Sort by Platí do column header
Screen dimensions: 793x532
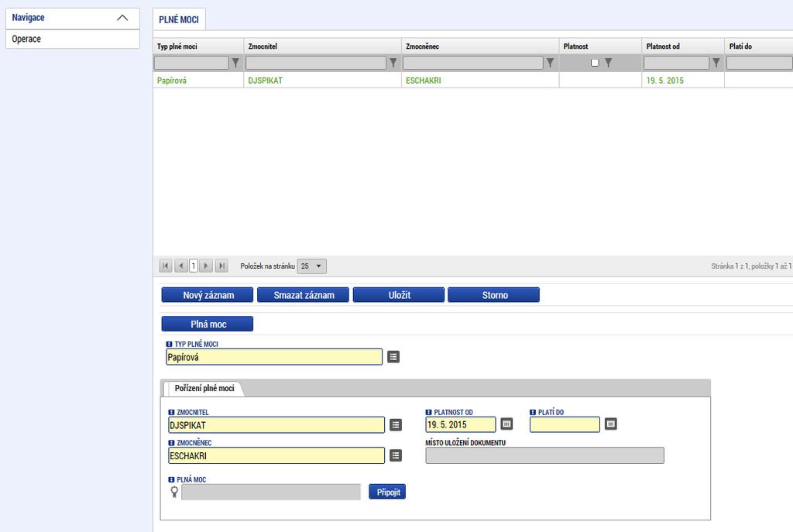pos(759,46)
